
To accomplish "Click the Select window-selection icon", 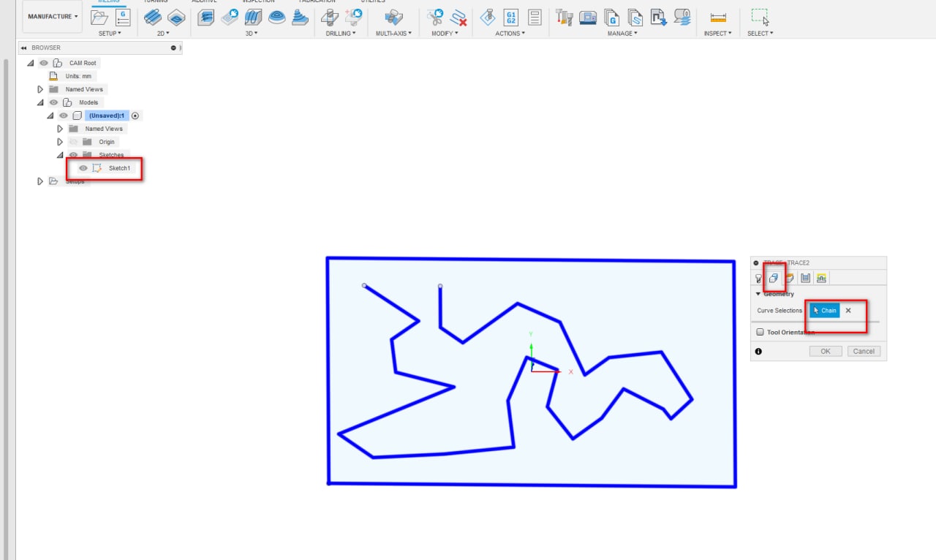I will click(x=760, y=18).
